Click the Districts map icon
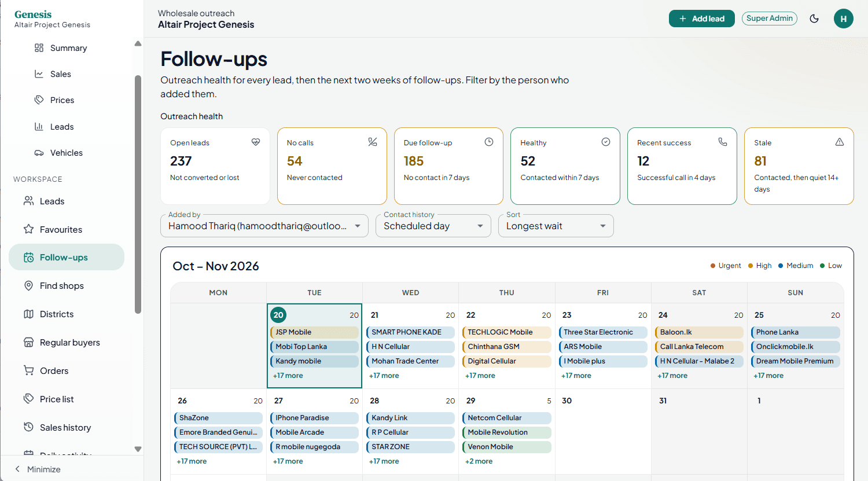 28,314
